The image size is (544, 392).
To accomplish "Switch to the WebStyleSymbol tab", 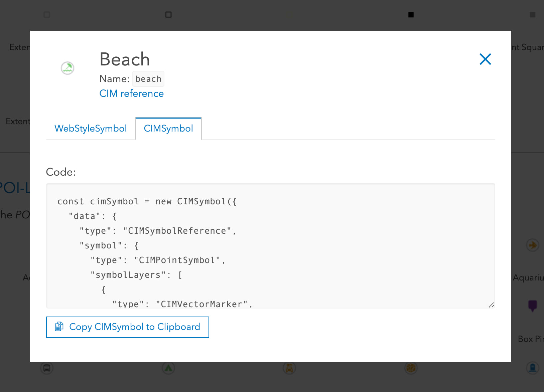I will click(91, 129).
